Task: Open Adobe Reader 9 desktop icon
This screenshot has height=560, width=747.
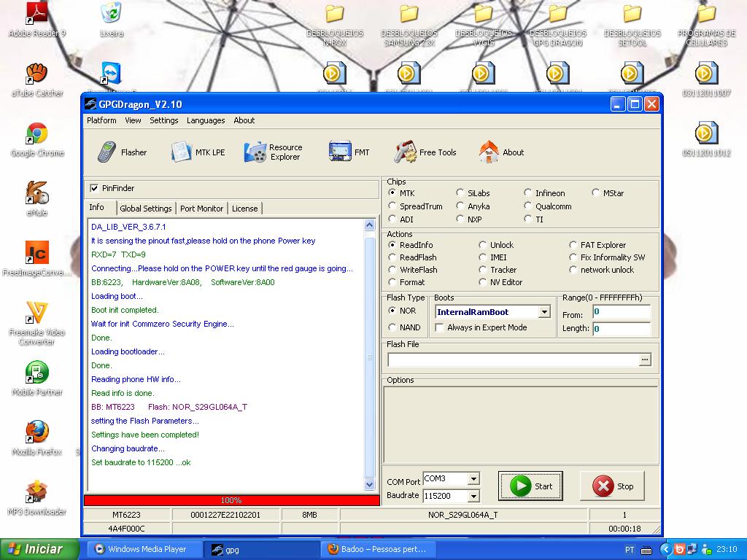Action: pos(37,20)
